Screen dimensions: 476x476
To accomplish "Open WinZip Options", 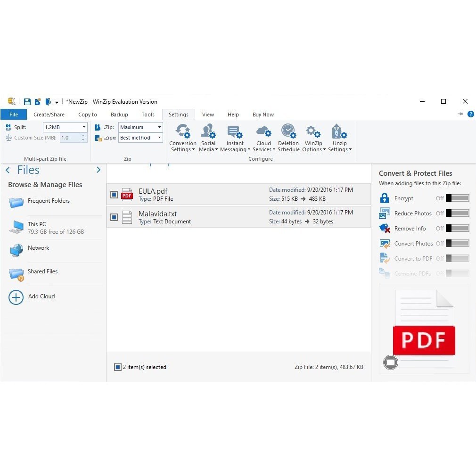I will point(313,138).
